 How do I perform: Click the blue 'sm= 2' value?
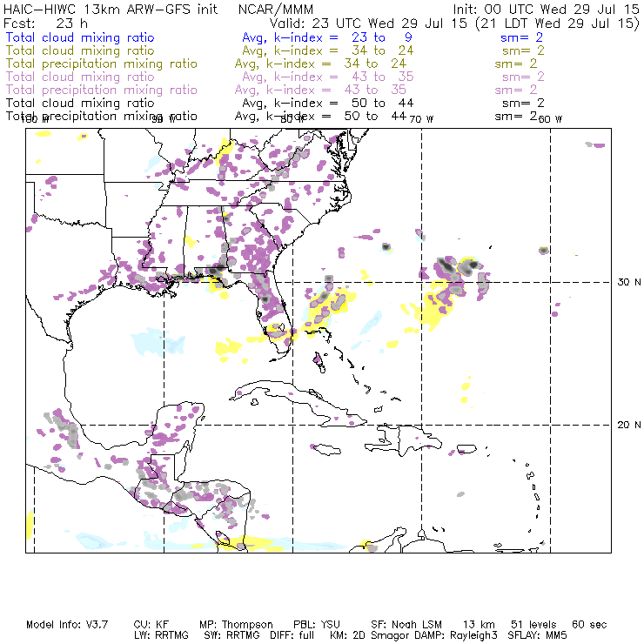click(521, 37)
